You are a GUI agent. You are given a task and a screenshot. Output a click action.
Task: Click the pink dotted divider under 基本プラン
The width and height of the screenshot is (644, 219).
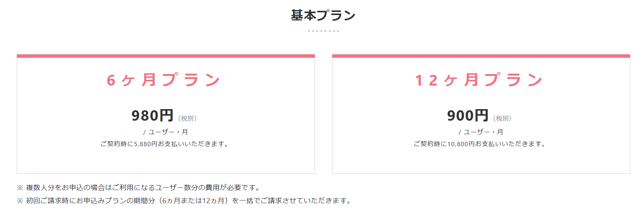[x=323, y=31]
